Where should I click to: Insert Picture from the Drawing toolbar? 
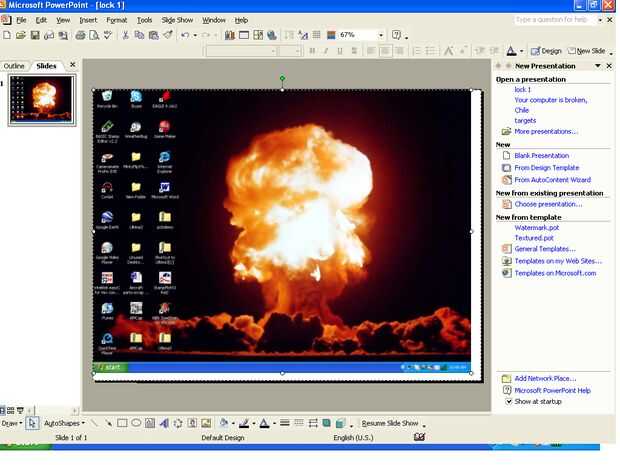(206, 423)
